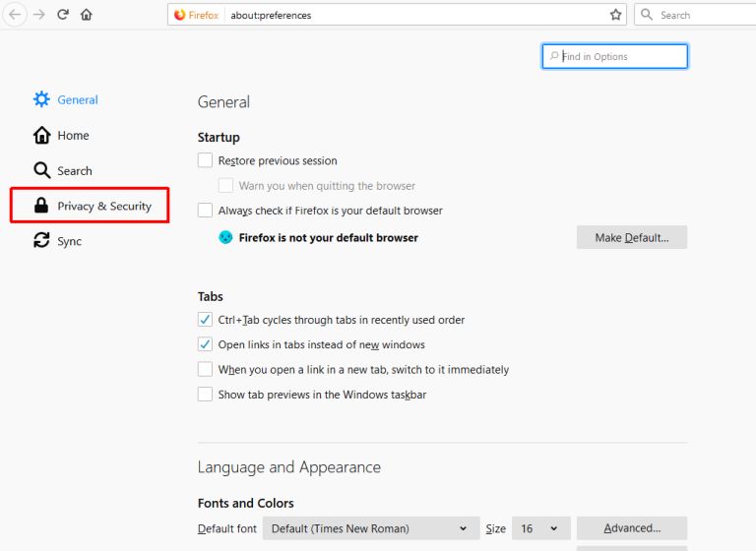Click the about:preferences address bar
The width and height of the screenshot is (756, 551).
point(397,15)
